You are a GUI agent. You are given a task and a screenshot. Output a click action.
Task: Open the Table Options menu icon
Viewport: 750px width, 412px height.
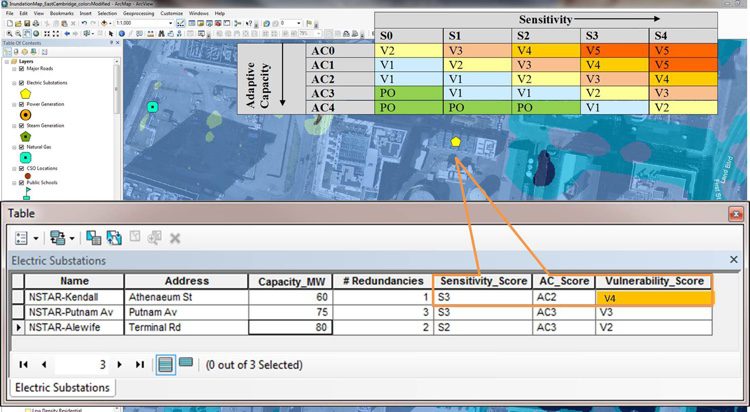(25, 238)
